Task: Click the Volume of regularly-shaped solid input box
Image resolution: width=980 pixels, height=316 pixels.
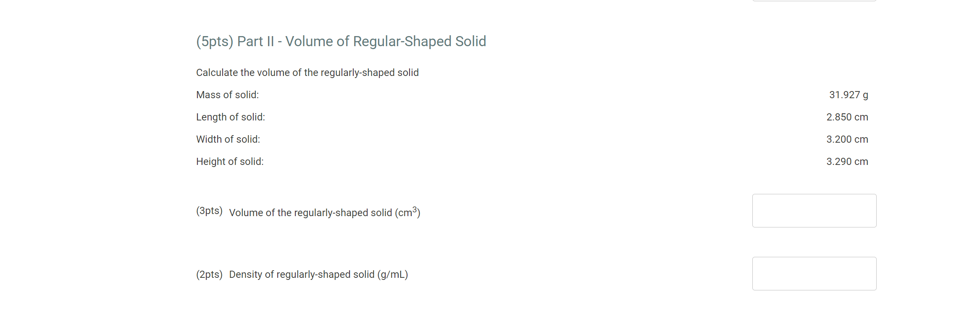Action: tap(814, 210)
